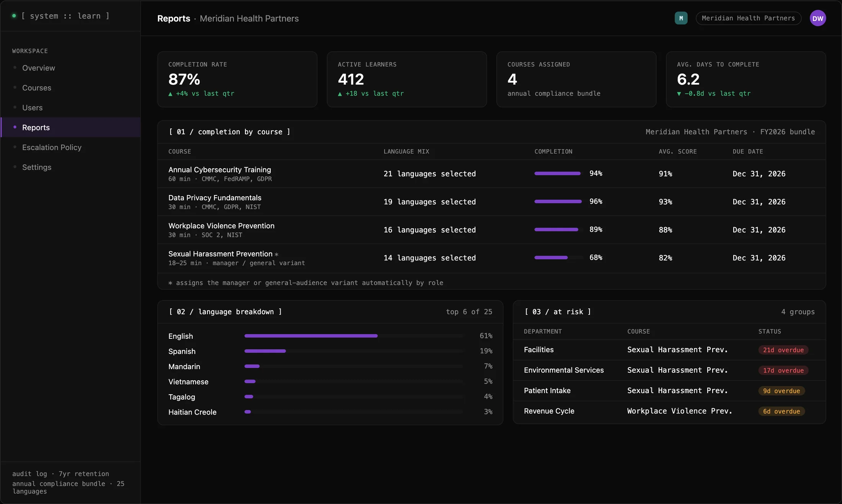Click '14 languages selected' in Sexual Harassment row

[x=429, y=258]
